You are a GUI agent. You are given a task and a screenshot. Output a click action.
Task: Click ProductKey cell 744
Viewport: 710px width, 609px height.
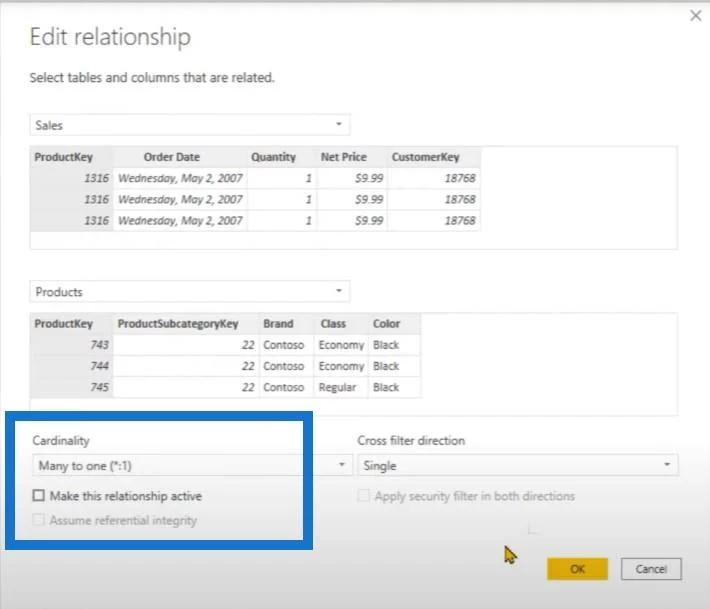click(72, 366)
